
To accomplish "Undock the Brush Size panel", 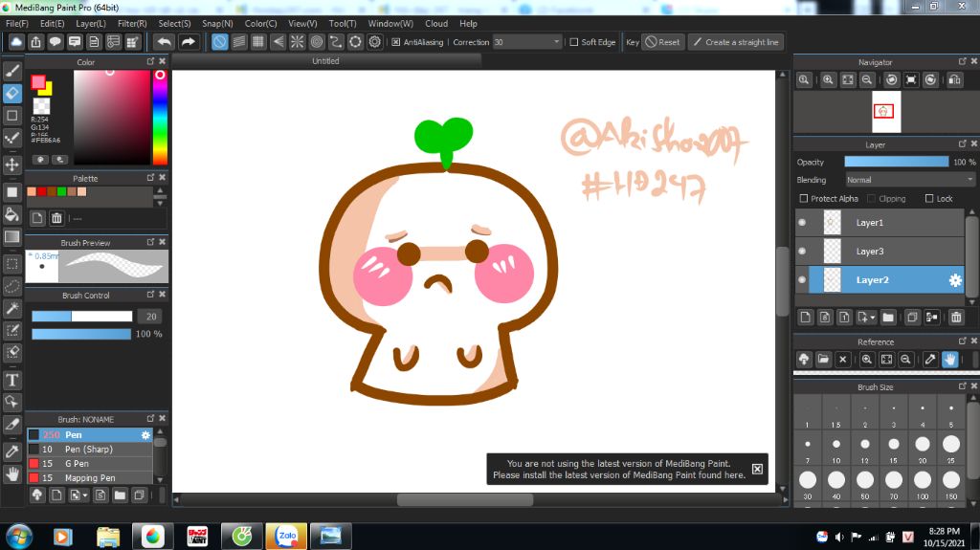I will point(962,386).
